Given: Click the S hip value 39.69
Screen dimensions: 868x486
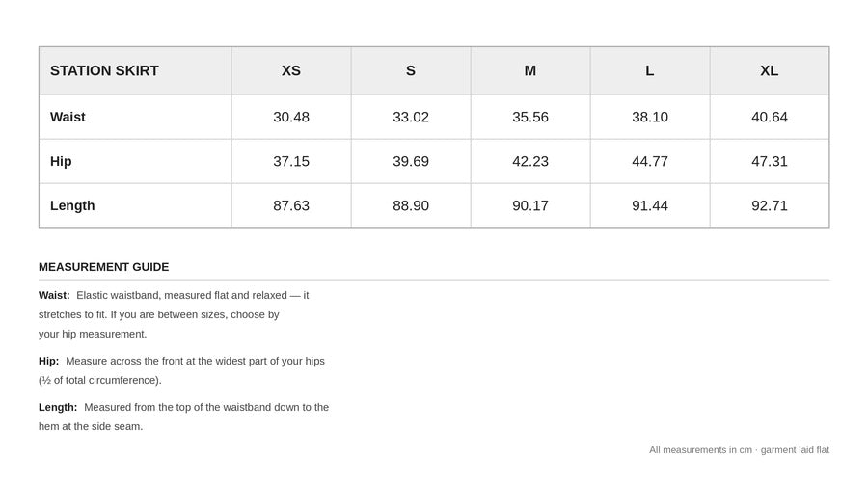Looking at the screenshot, I should (x=411, y=161).
